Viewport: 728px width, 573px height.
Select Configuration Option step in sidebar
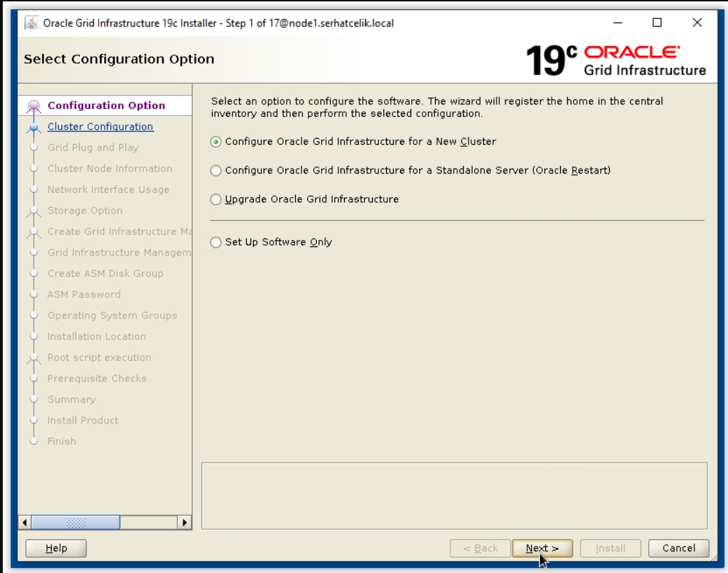coord(106,106)
